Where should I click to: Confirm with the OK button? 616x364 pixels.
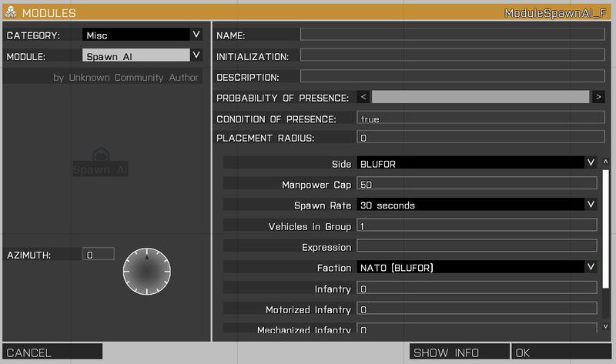[561, 352]
